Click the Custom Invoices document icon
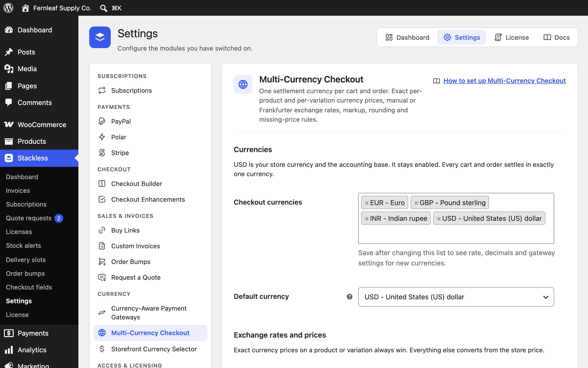This screenshot has height=368, width=588. click(102, 246)
